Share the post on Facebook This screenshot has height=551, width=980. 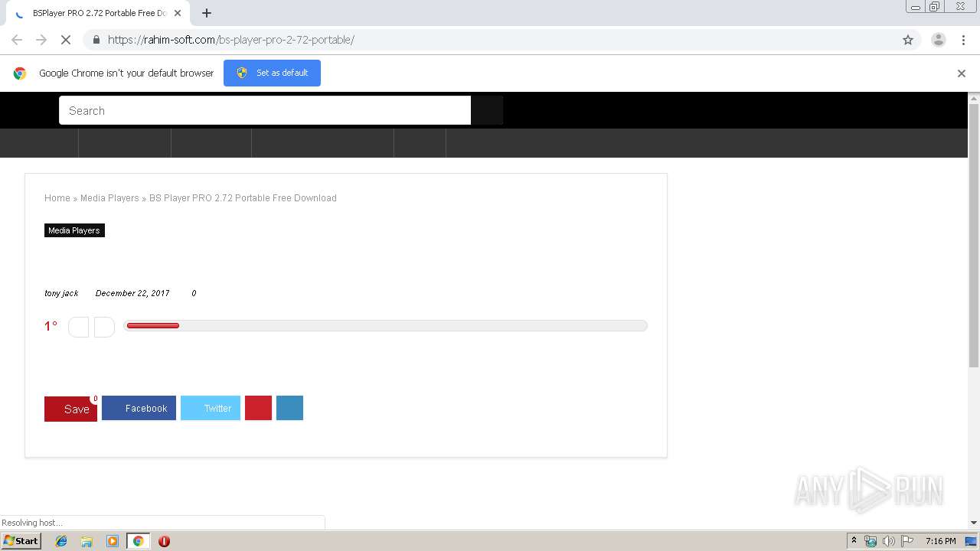pos(139,408)
